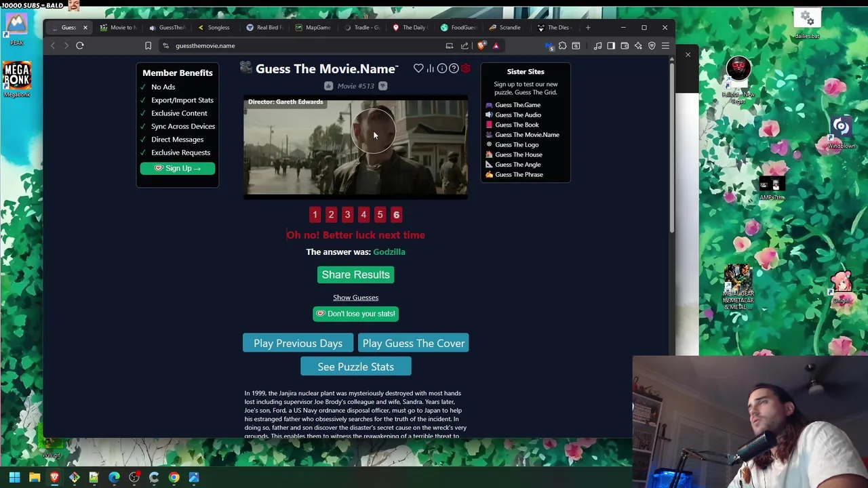Open Google Chrome from the taskbar
Screen dimensions: 868x488
click(x=174, y=477)
